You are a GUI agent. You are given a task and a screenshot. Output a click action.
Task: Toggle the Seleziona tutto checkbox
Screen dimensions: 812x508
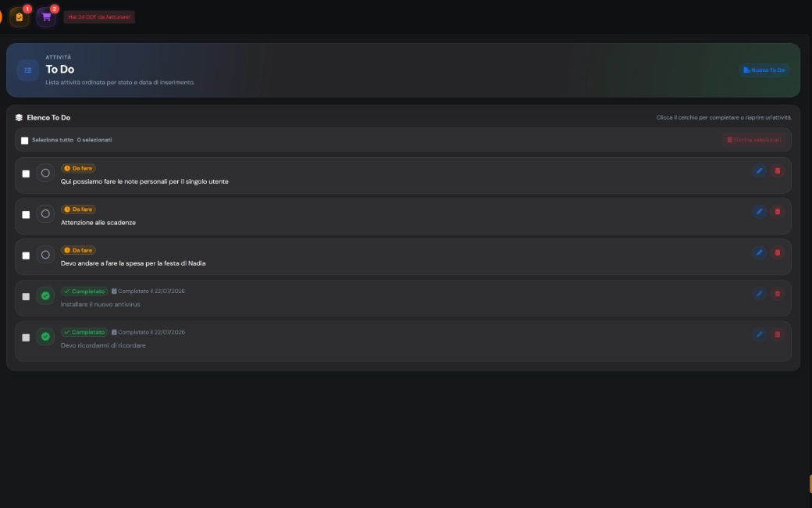(24, 141)
